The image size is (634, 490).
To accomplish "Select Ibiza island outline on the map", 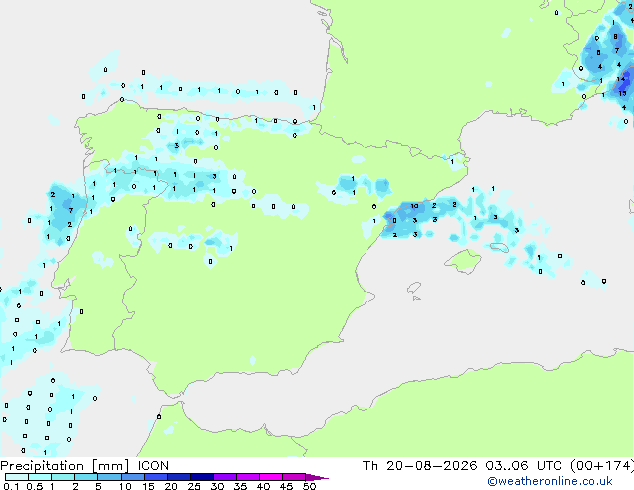I will (414, 288).
